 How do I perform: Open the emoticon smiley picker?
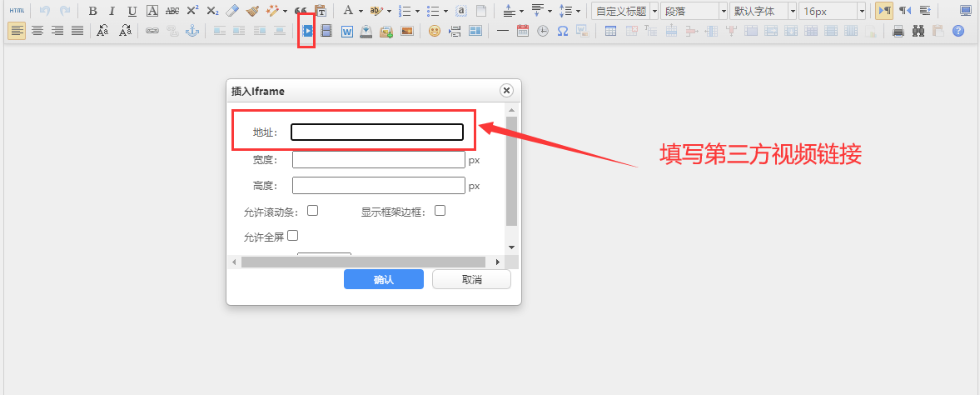[x=434, y=31]
